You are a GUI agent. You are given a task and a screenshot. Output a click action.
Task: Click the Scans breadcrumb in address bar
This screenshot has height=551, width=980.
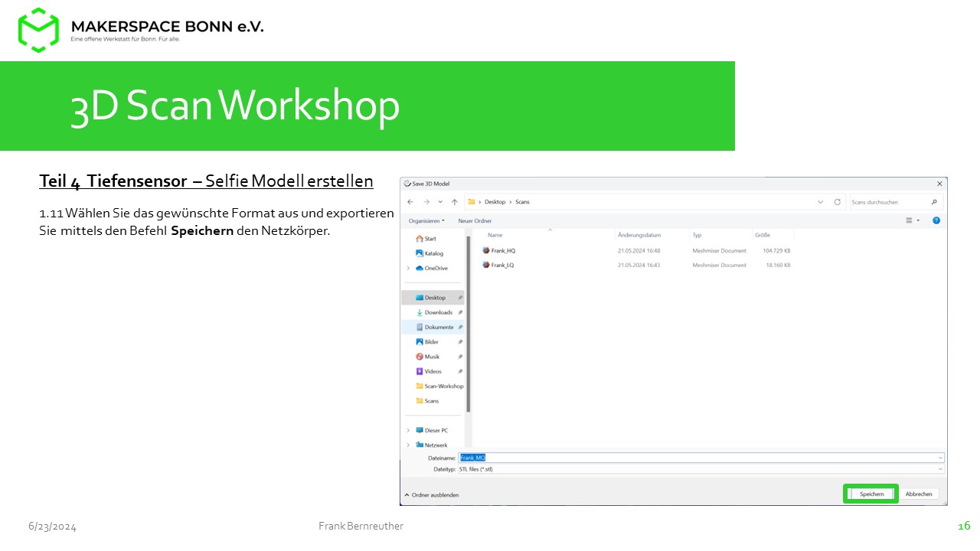click(522, 202)
